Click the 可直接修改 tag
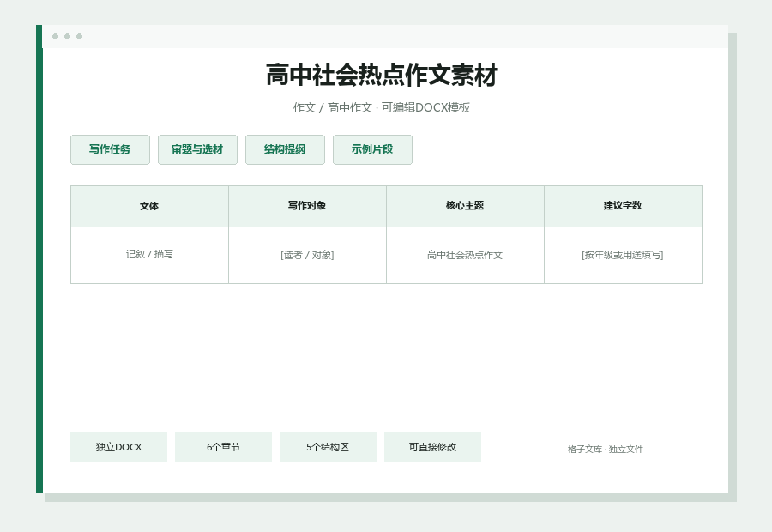 432,447
